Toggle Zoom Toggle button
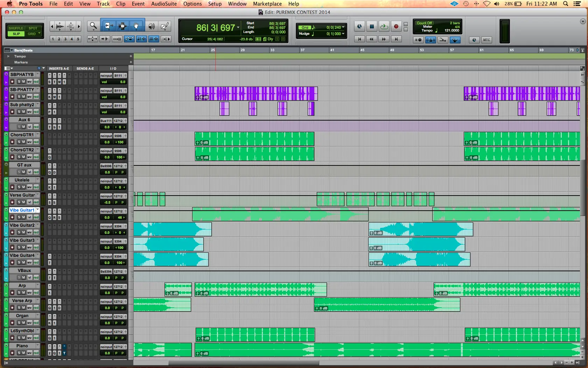This screenshot has height=368, width=588. (x=92, y=39)
